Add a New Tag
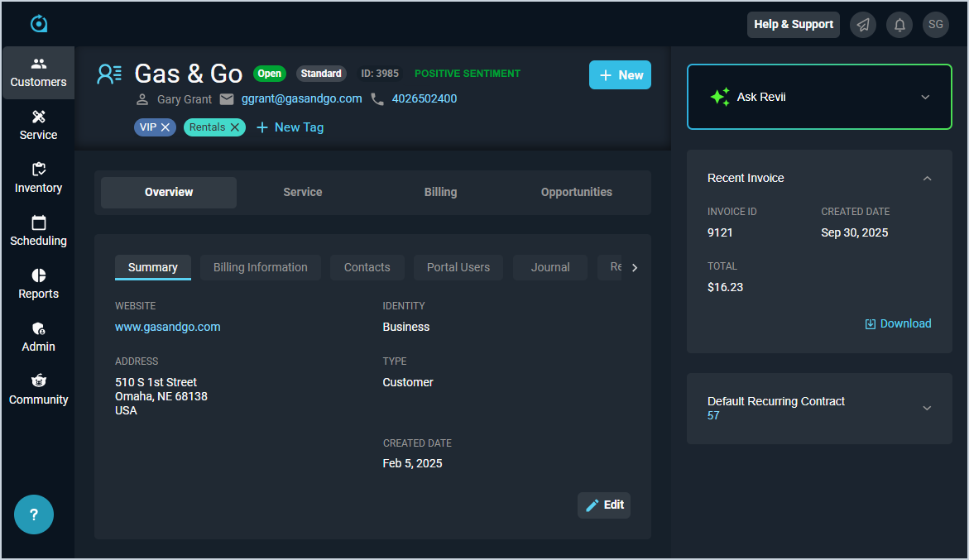 [x=290, y=127]
